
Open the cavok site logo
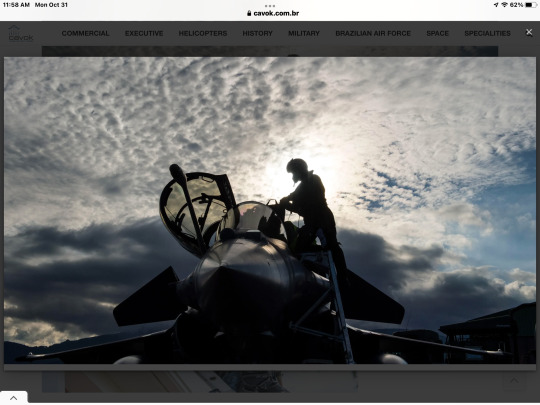pos(21,33)
